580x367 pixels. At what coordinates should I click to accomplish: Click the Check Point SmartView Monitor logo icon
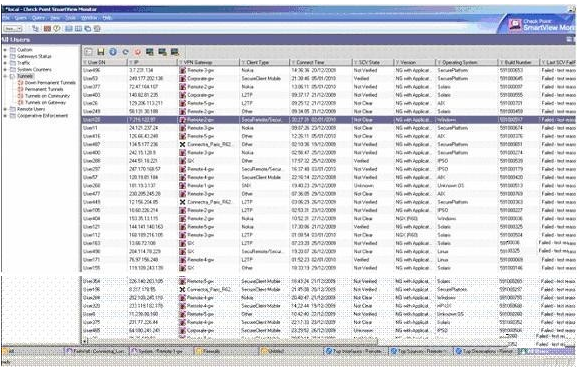click(x=515, y=24)
